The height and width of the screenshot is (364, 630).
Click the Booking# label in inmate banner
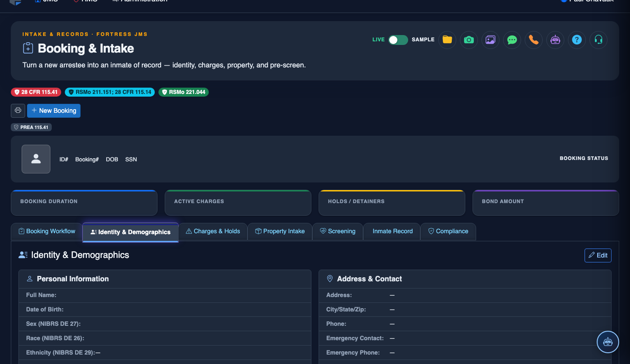pyautogui.click(x=87, y=160)
